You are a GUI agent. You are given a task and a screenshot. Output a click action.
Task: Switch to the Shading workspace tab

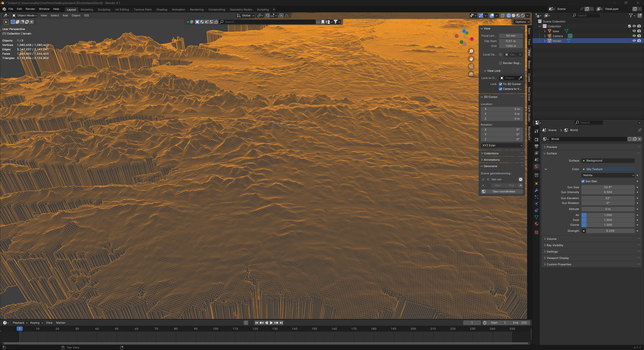click(162, 10)
